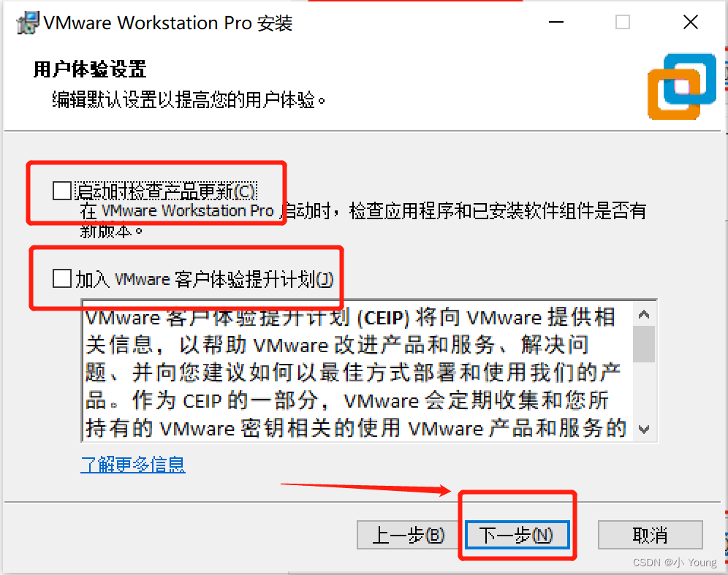Image resolution: width=728 pixels, height=575 pixels.
Task: Click the CEIP text box down arrow
Action: (x=643, y=430)
